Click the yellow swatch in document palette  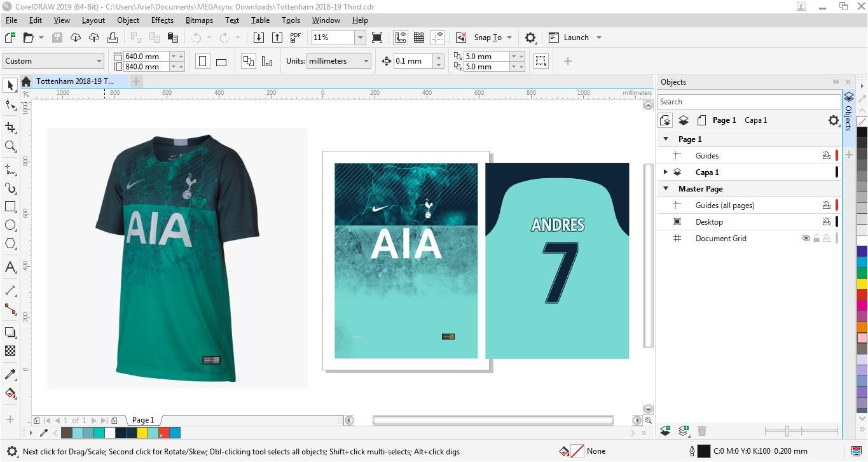(x=142, y=433)
